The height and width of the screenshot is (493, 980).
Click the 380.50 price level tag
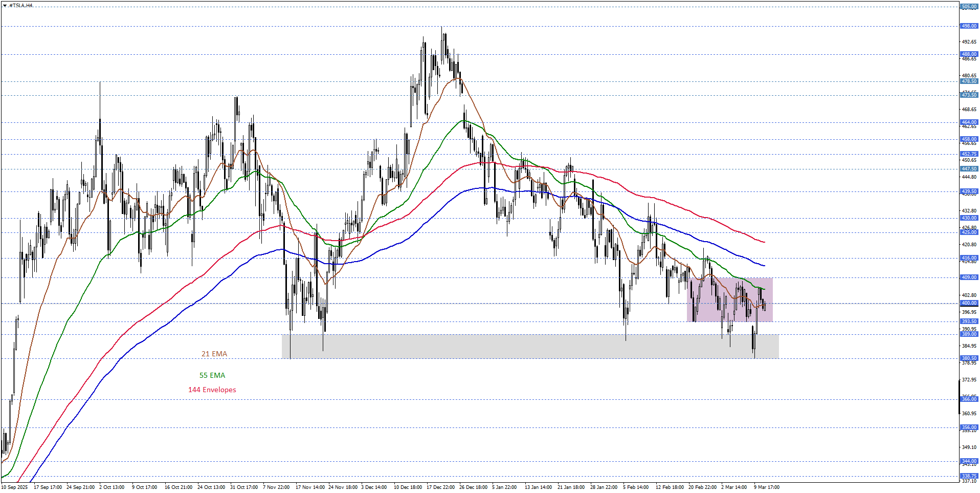[x=969, y=358]
